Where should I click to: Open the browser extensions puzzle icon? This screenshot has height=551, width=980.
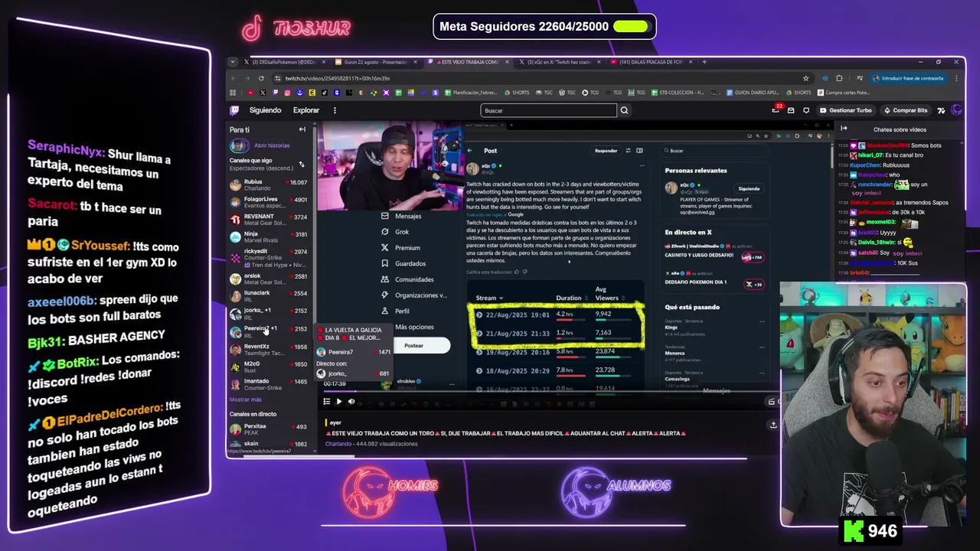point(839,78)
